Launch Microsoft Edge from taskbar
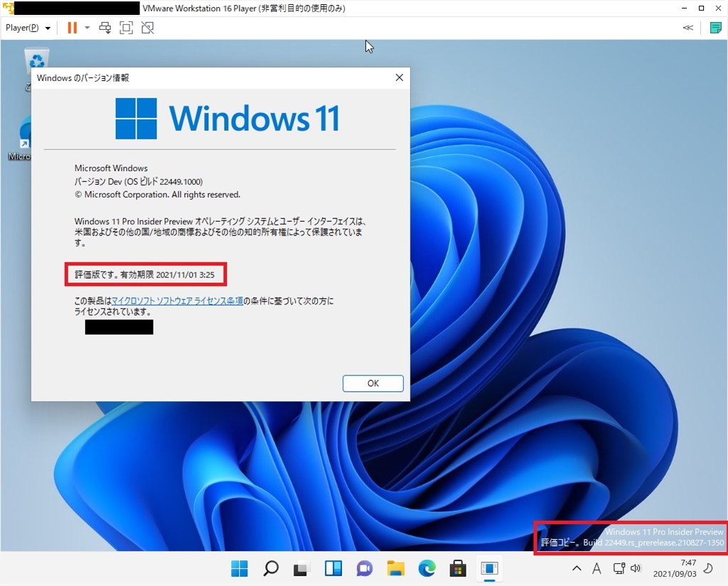The width and height of the screenshot is (728, 586). tap(427, 568)
